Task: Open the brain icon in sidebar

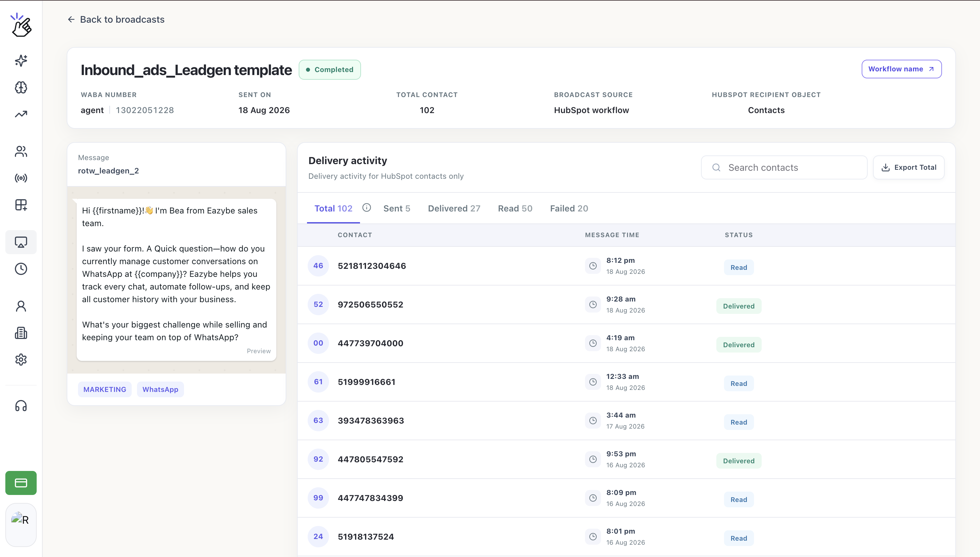Action: [21, 88]
